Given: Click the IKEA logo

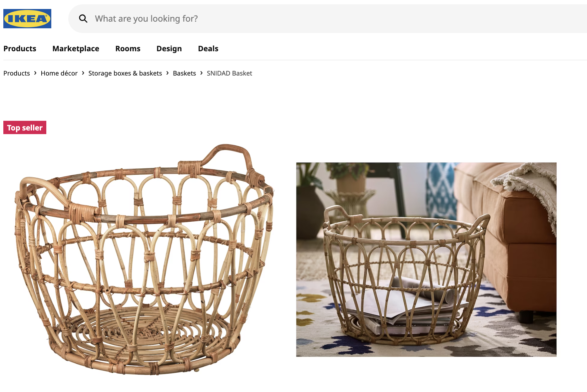Looking at the screenshot, I should tap(27, 19).
